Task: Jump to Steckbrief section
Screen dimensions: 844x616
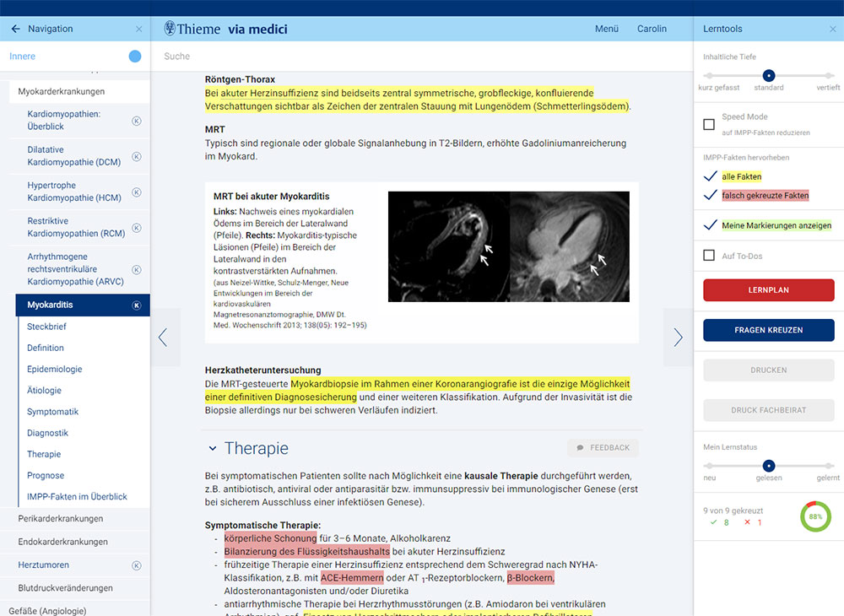Action: pos(46,327)
